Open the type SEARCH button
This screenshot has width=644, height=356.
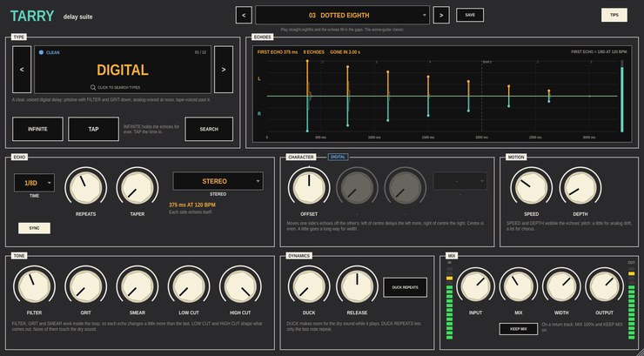point(209,129)
